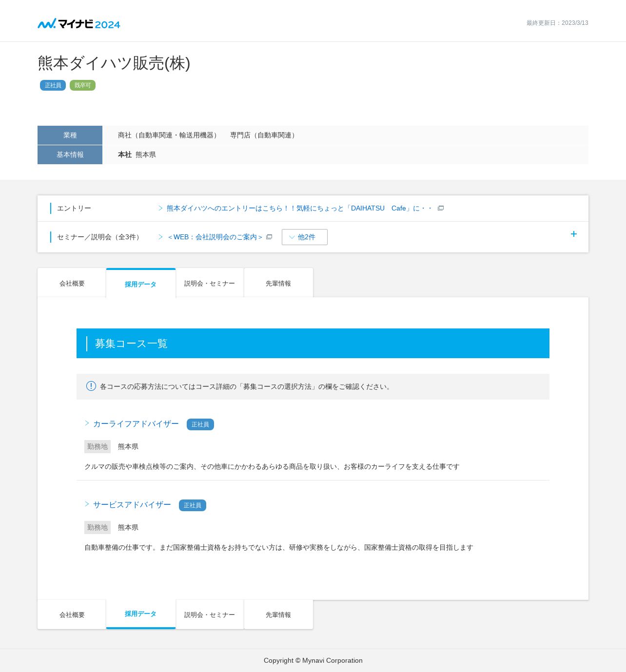Click セミナー／説明会（全3件） label
The width and height of the screenshot is (626, 672).
click(100, 237)
